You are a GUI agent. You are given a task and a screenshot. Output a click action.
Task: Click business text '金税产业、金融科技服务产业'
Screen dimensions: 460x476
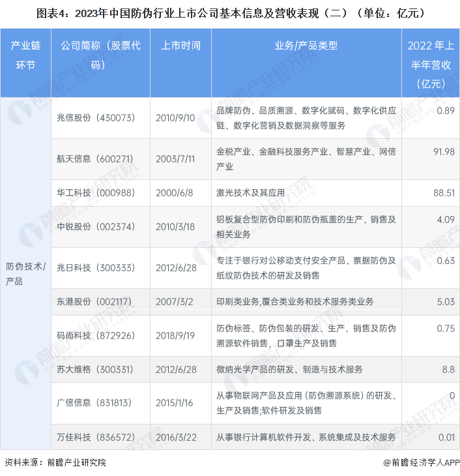[272, 152]
